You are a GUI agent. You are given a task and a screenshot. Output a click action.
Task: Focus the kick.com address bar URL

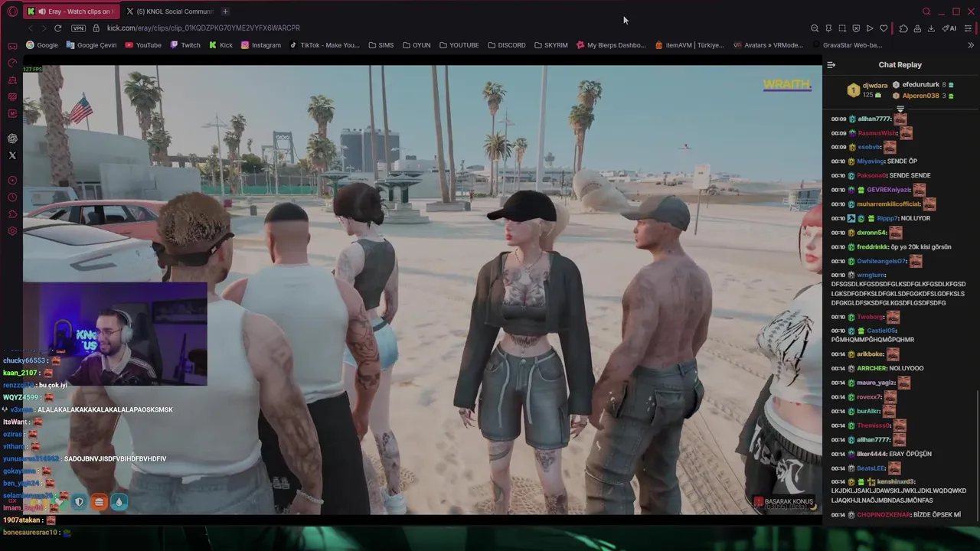coord(204,28)
